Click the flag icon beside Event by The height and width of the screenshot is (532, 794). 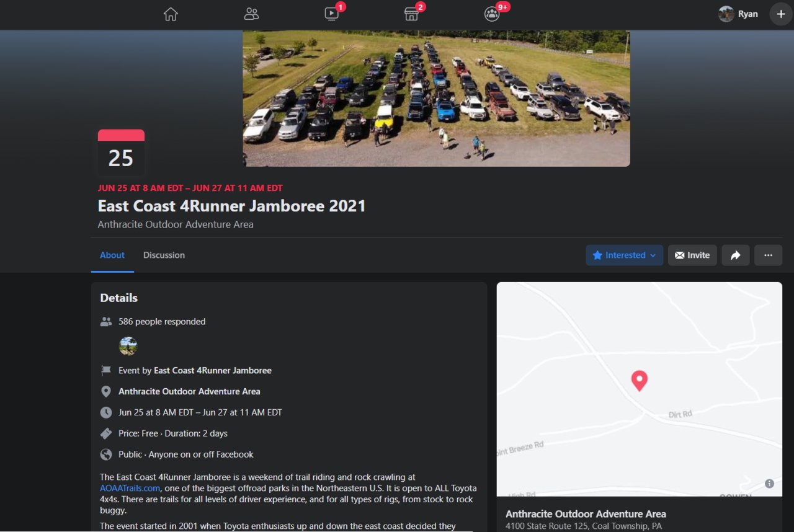point(106,371)
